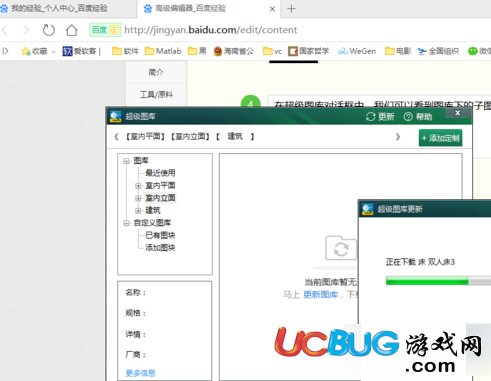Click the 规格： label in info panel
The width and height of the screenshot is (491, 381).
coord(136,313)
